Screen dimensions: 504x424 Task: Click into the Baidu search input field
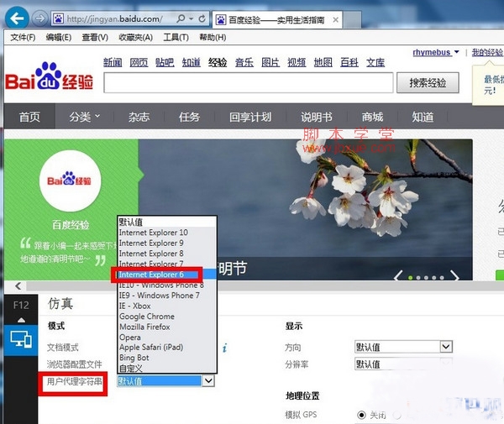(x=248, y=83)
